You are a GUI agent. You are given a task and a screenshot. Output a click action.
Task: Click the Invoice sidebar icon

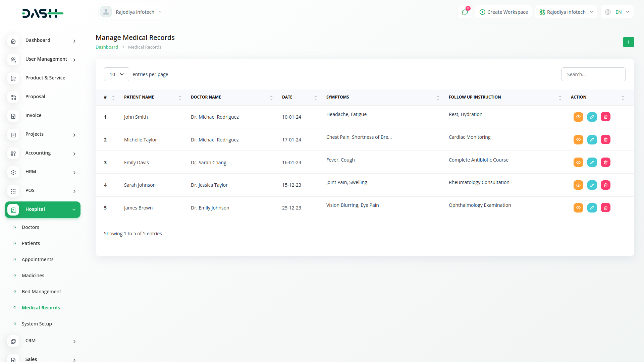click(x=13, y=116)
